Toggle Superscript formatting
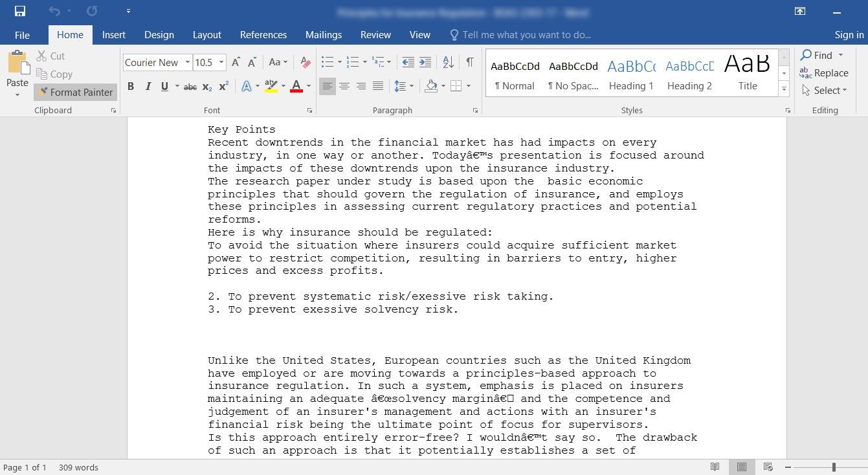Screen dimensions: 868x475 coord(224,86)
